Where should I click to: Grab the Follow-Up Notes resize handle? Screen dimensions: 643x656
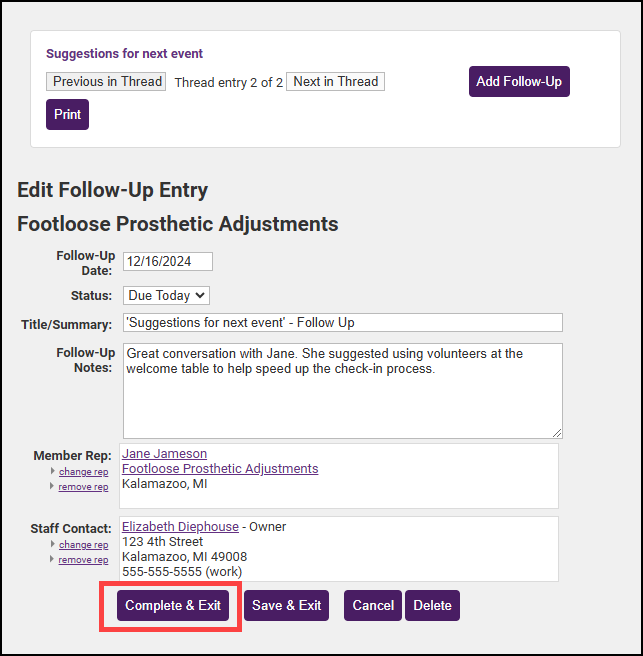556,432
